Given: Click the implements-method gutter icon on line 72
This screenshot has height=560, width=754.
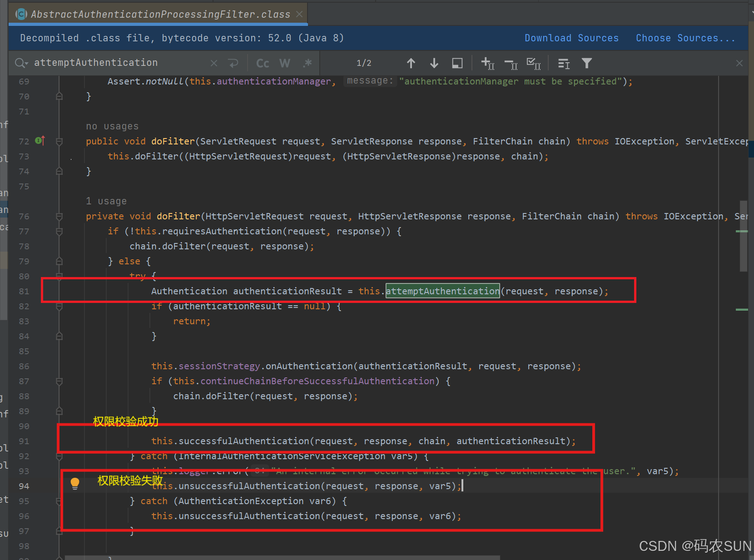Looking at the screenshot, I should coord(40,141).
